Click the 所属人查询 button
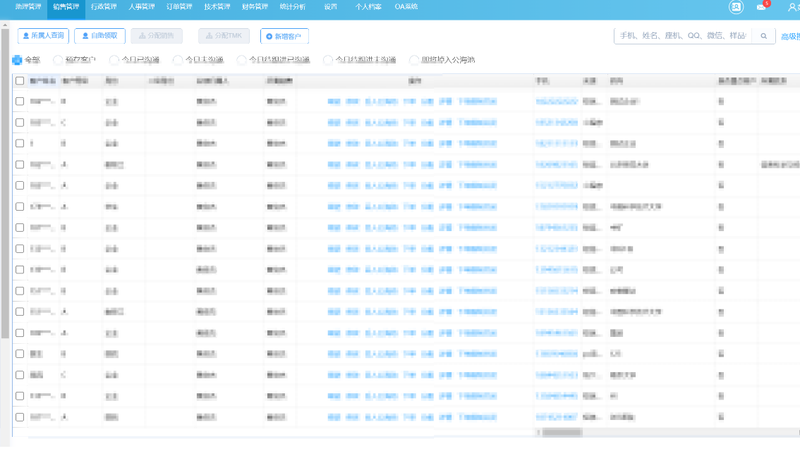The image size is (800, 451). 43,36
